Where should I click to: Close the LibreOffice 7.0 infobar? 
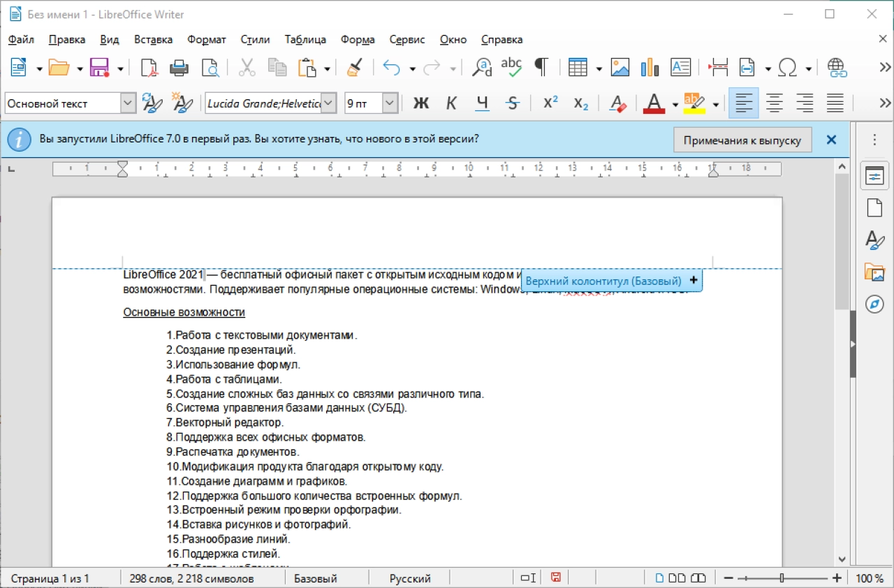click(831, 140)
